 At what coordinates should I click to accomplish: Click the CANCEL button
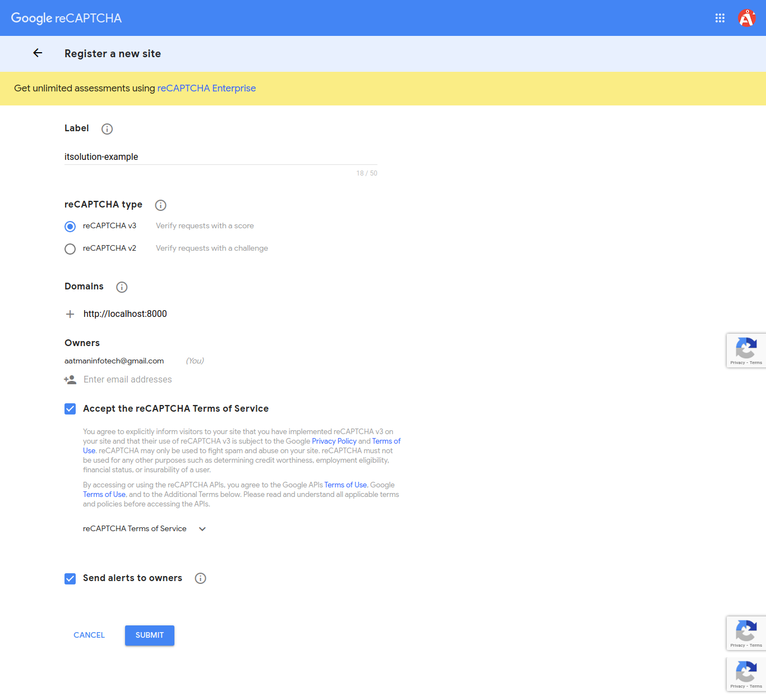[x=89, y=635]
